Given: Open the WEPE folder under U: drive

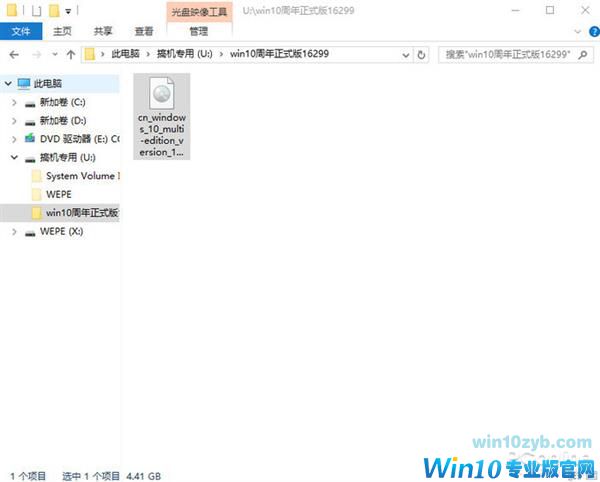Looking at the screenshot, I should [x=59, y=194].
